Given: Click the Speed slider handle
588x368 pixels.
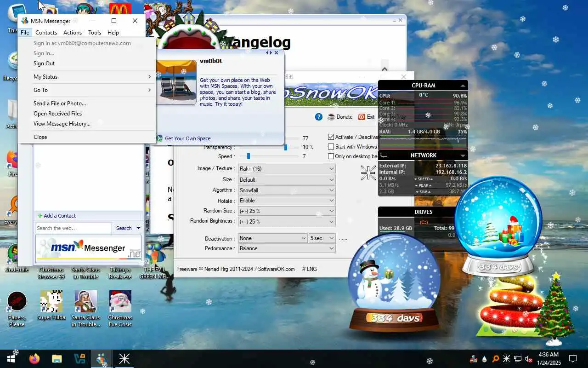Looking at the screenshot, I should click(x=249, y=156).
